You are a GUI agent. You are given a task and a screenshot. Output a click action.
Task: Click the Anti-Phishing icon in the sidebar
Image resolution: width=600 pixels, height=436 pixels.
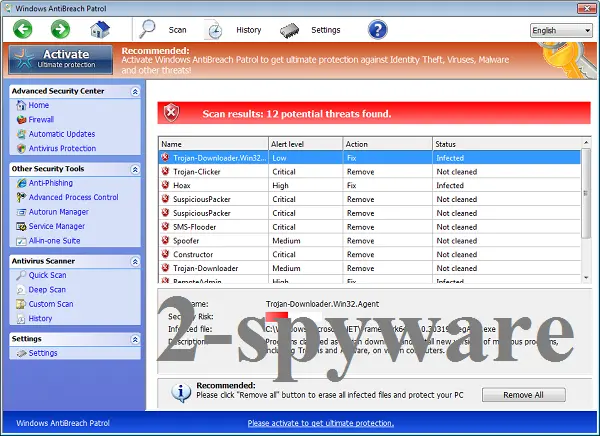(x=21, y=183)
